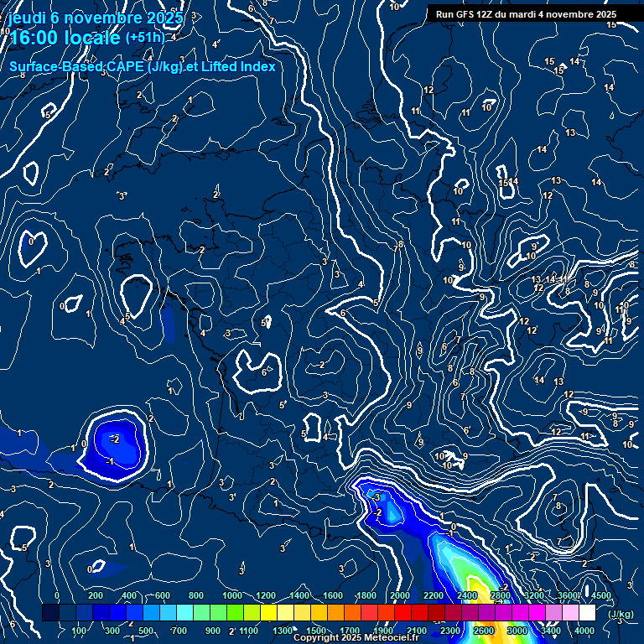The width and height of the screenshot is (644, 644).
Task: Click the 800 legend value
Action: (196, 595)
